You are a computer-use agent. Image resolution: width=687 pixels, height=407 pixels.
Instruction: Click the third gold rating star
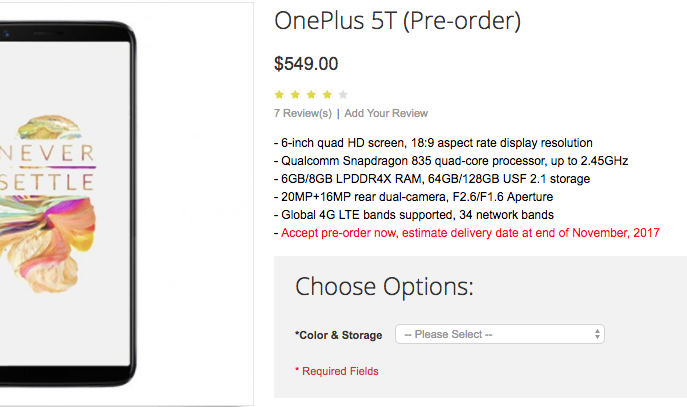(x=312, y=95)
